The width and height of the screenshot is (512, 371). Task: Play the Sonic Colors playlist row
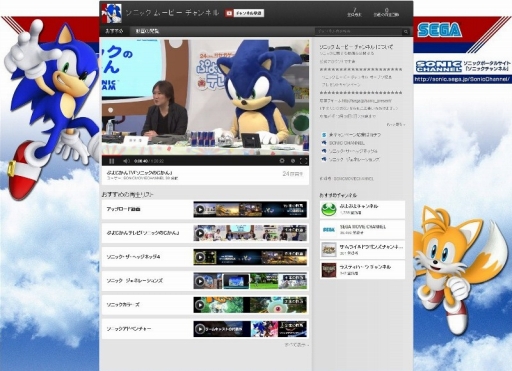[205, 305]
